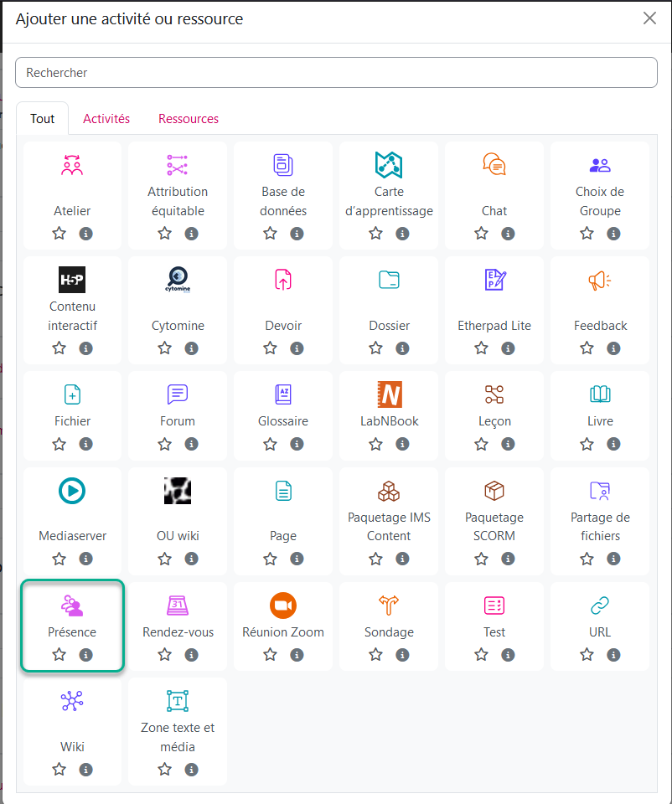
Task: Mark Devoir as favorite with star
Action: click(270, 348)
